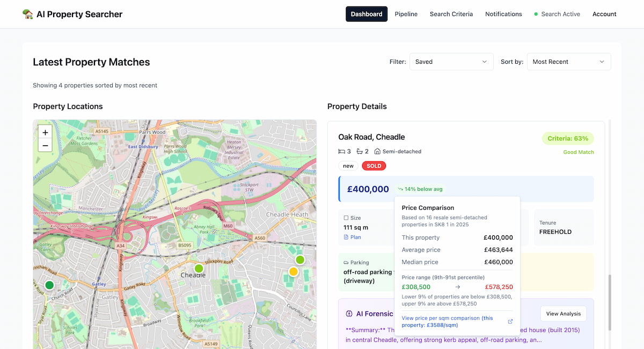
Task: Open the Filter dropdown showing Saved
Action: click(451, 61)
